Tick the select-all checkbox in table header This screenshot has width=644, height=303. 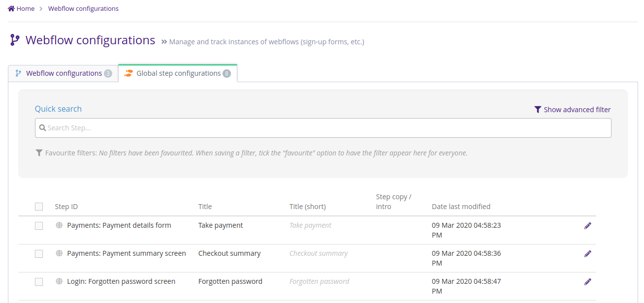39,207
